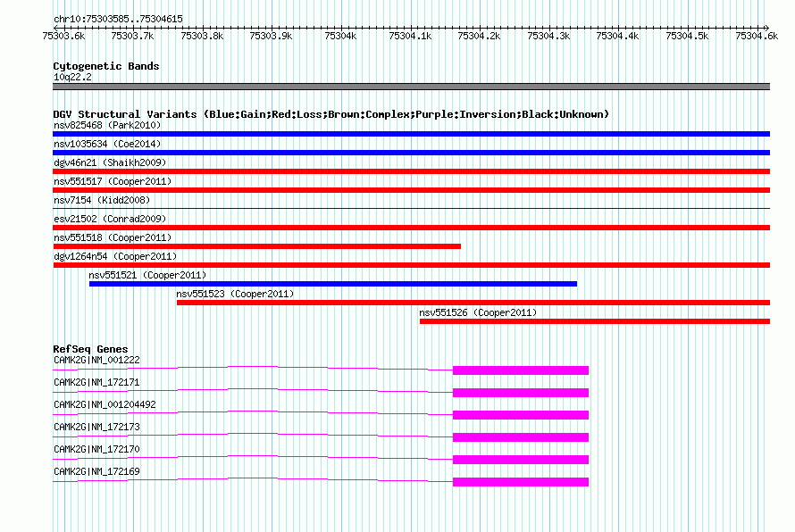Click the thin nsv7154 (Kidd2008) blue line
795x532 pixels.
tap(411, 208)
